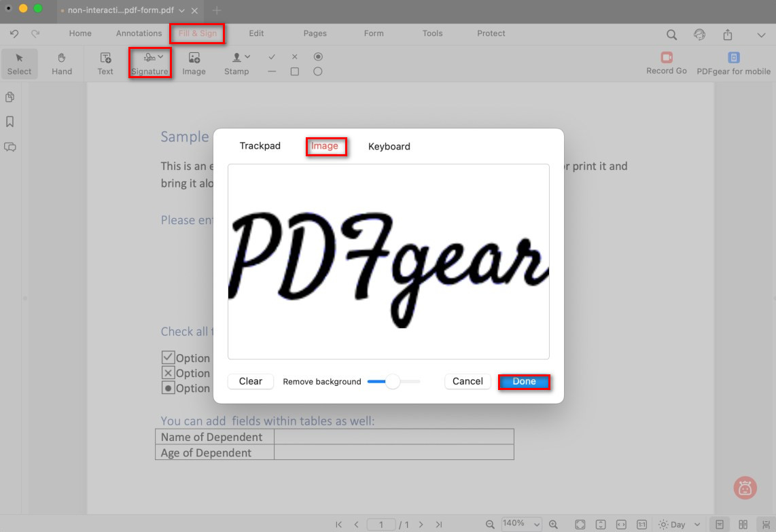This screenshot has width=776, height=532.
Task: Jump to the last page
Action: pos(439,525)
